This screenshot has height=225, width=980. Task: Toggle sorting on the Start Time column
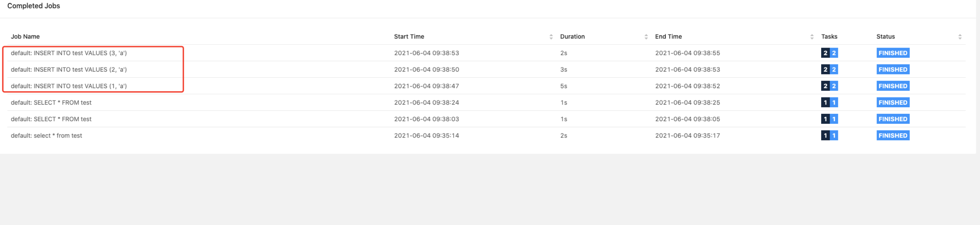[409, 36]
